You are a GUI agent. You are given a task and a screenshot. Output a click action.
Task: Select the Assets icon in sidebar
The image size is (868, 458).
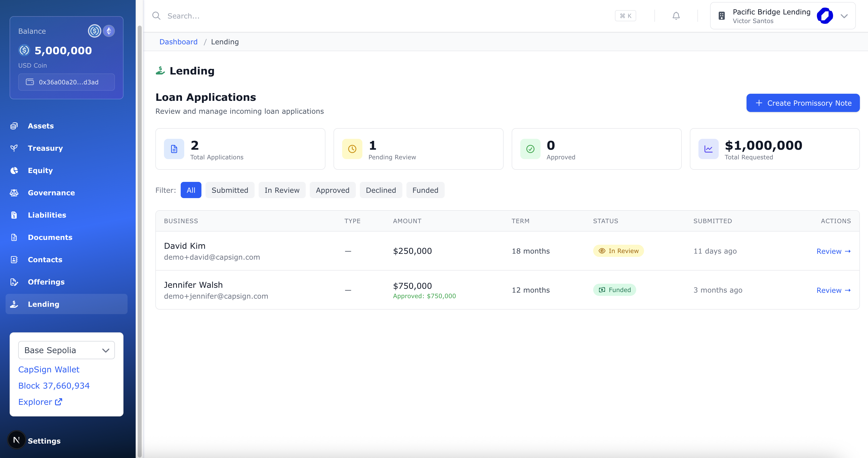14,125
